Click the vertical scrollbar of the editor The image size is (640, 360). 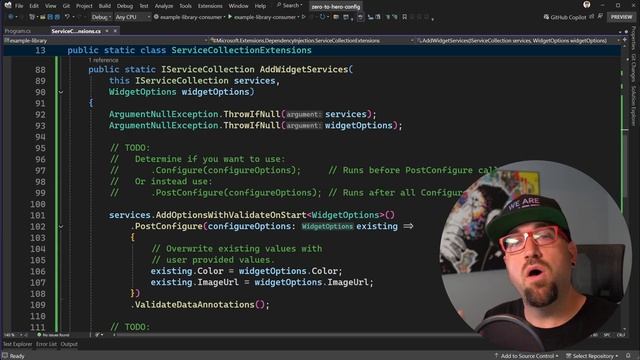click(625, 188)
